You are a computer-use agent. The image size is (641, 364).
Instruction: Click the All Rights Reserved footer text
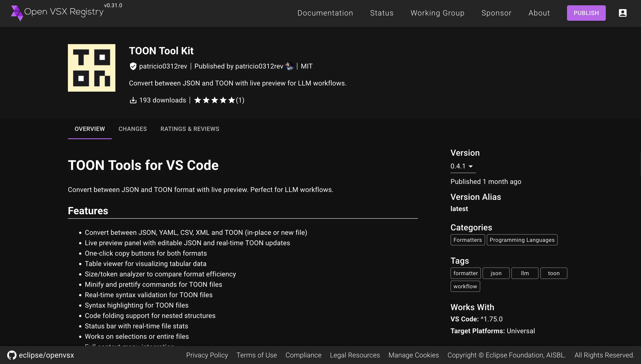coord(604,355)
